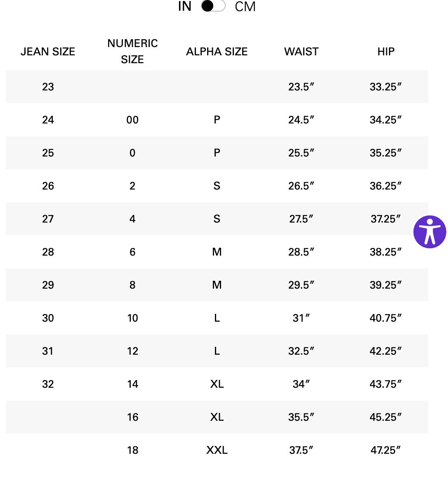Click the HIP column header
The height and width of the screenshot is (479, 448).
(386, 52)
